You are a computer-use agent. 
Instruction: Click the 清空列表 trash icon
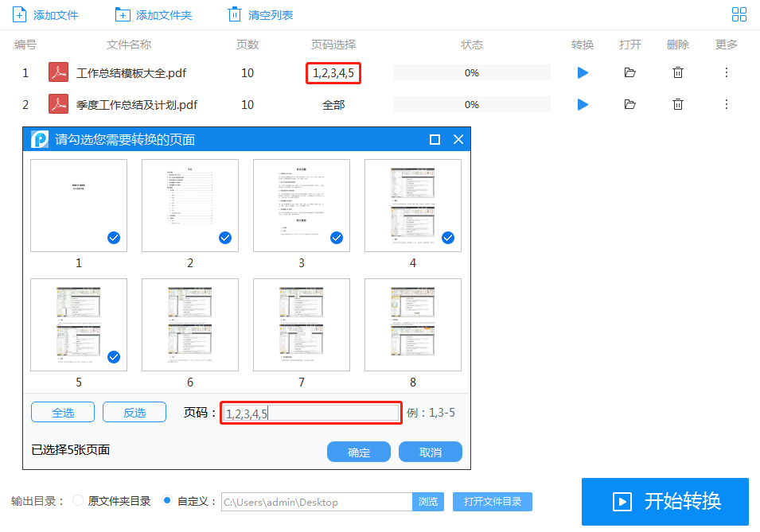[235, 14]
